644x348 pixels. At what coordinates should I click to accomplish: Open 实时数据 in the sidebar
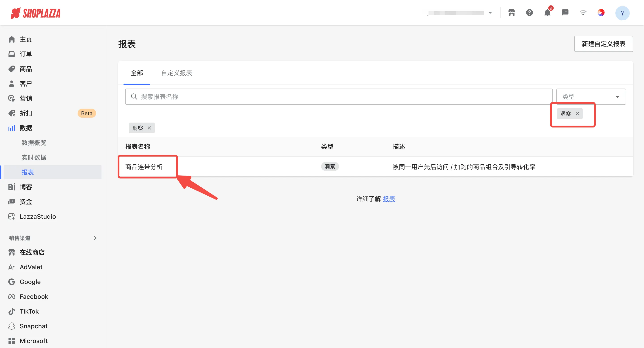tap(34, 157)
